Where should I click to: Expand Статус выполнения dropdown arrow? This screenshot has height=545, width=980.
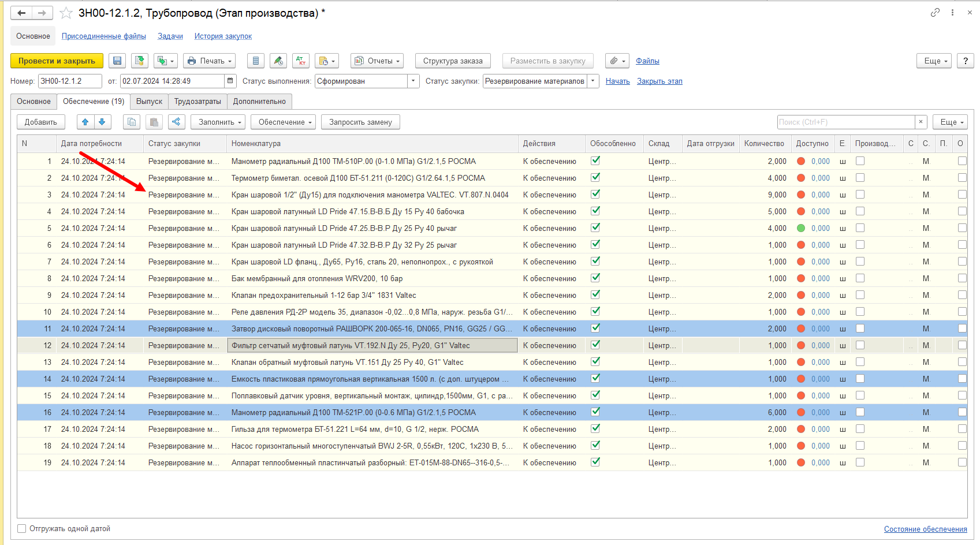(413, 81)
